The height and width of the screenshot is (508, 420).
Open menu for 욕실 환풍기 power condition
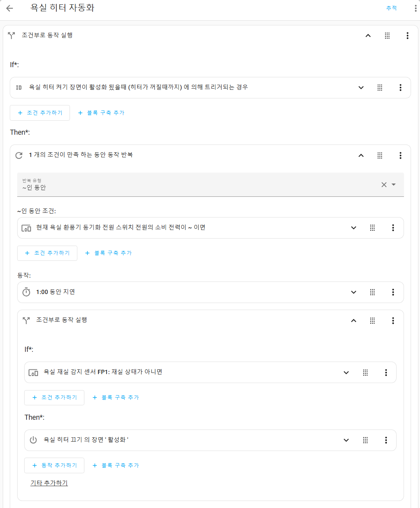393,228
